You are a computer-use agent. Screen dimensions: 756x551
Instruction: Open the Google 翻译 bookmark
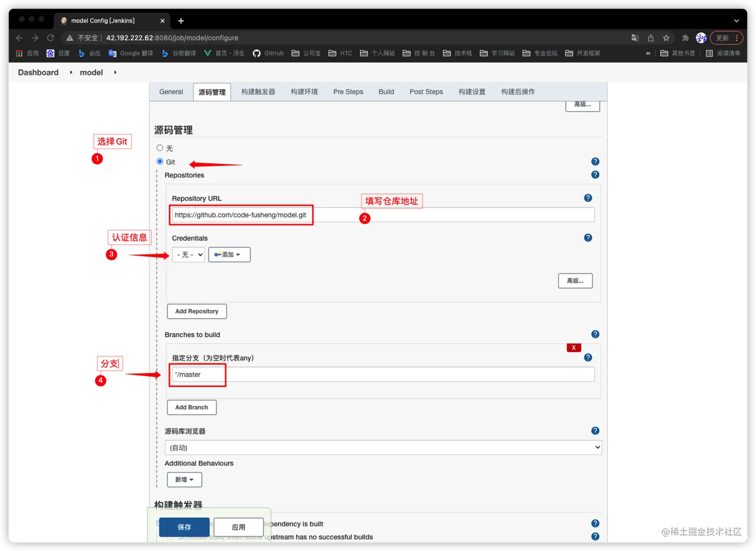click(x=130, y=53)
